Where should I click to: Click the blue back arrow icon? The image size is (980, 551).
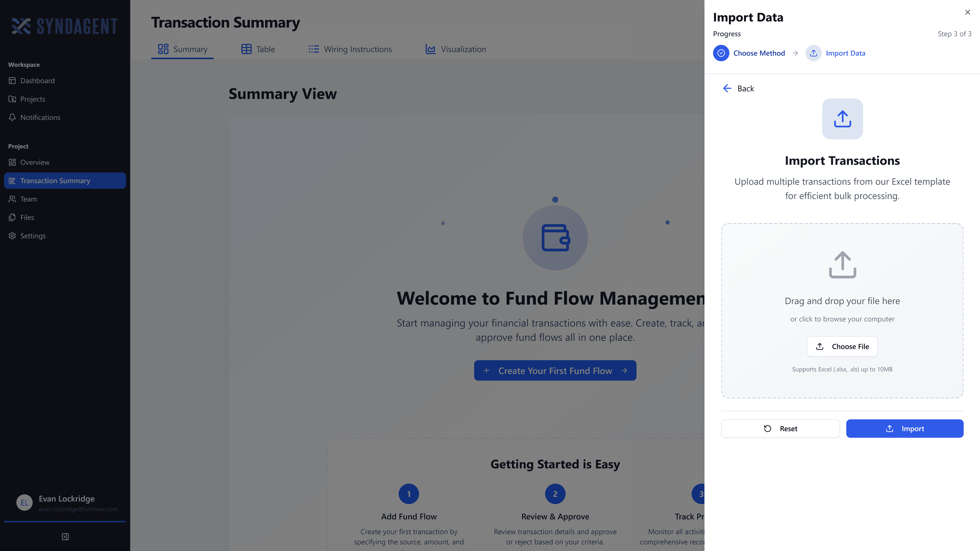(727, 88)
